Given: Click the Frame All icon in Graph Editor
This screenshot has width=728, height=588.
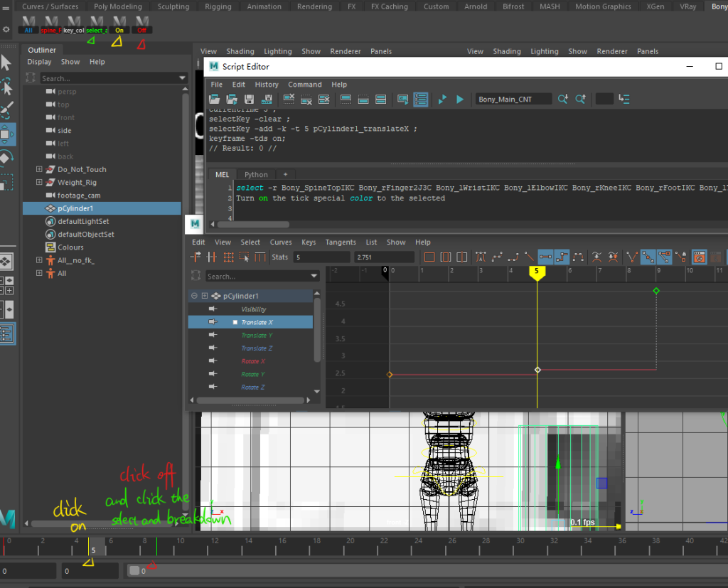Looking at the screenshot, I should tap(429, 257).
